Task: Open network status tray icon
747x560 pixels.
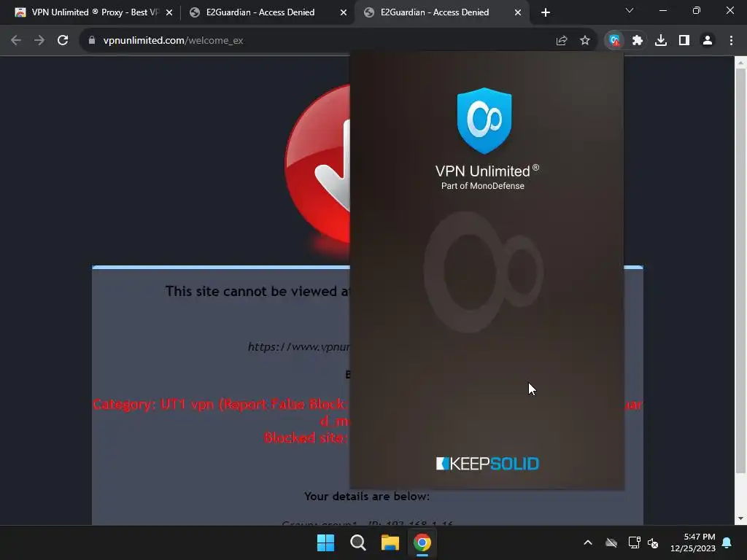Action: [x=634, y=542]
